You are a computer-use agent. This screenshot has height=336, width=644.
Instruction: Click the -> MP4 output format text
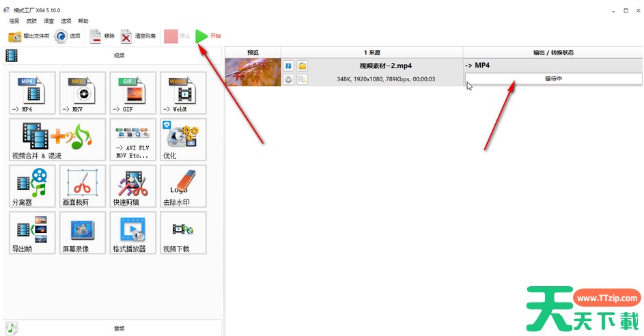pos(477,66)
